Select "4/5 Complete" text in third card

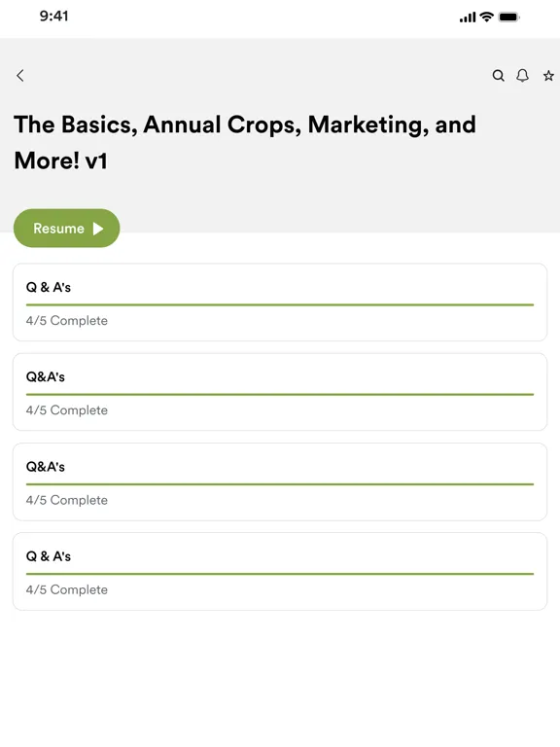[x=67, y=500]
